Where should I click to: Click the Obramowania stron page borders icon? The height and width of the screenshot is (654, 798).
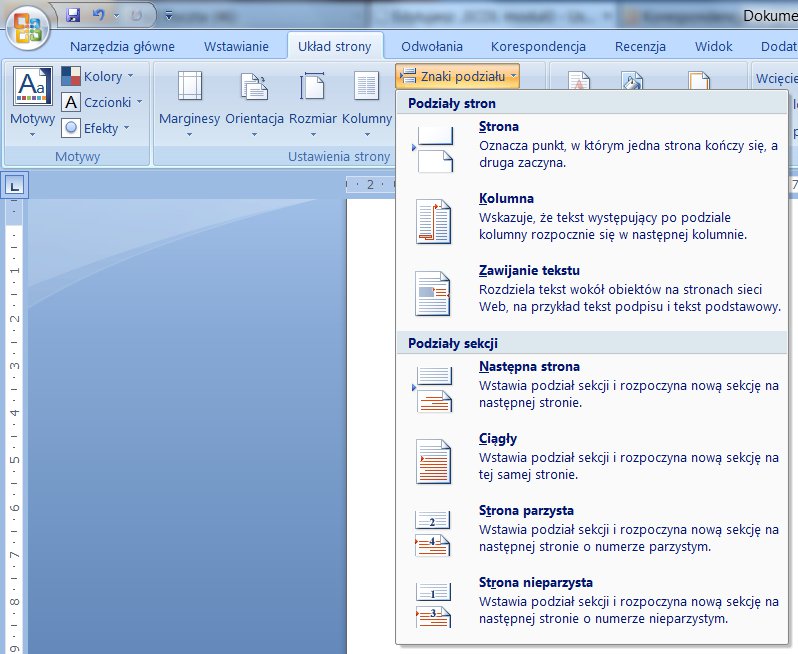[699, 80]
